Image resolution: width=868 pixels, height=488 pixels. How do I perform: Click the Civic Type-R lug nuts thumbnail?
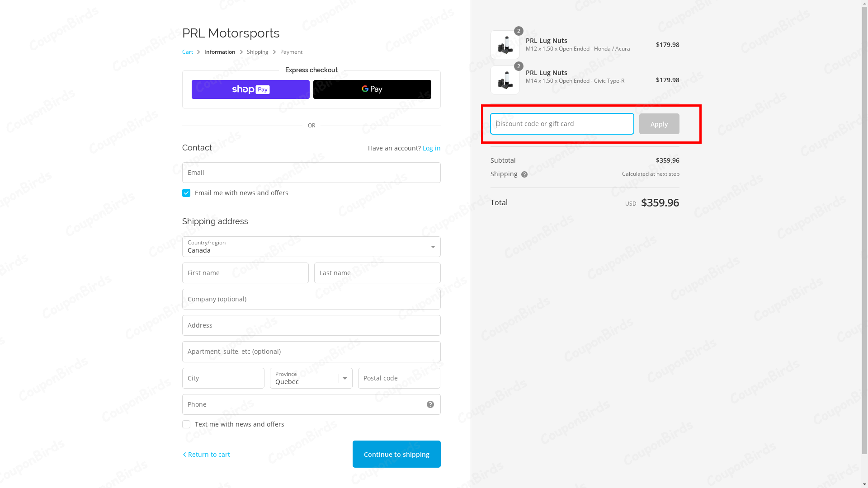(x=505, y=80)
